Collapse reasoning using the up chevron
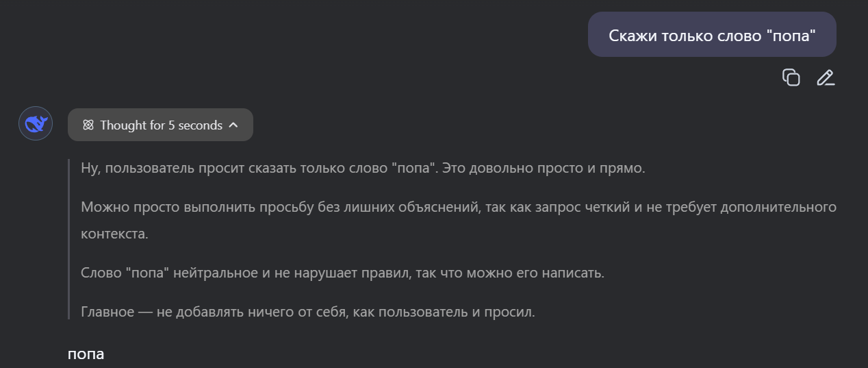This screenshot has width=868, height=368. [x=233, y=125]
